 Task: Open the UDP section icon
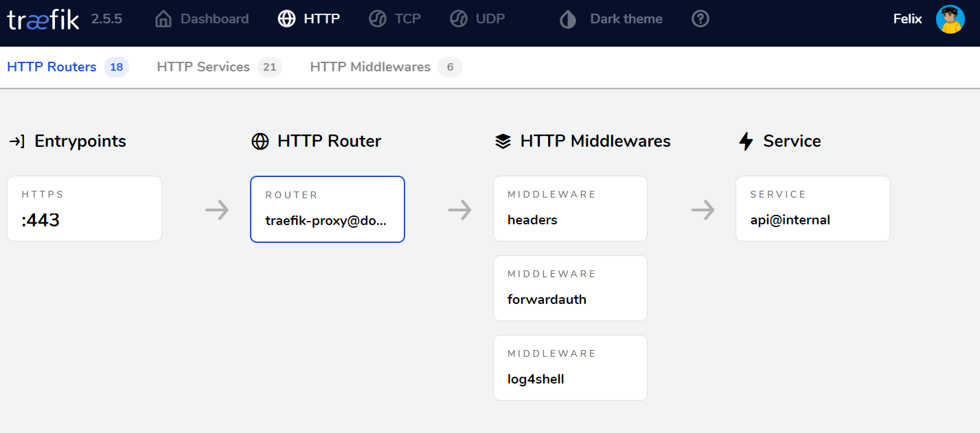point(459,19)
